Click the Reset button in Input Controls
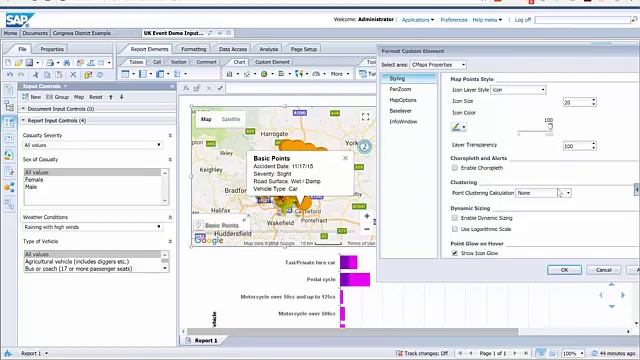 (x=96, y=97)
